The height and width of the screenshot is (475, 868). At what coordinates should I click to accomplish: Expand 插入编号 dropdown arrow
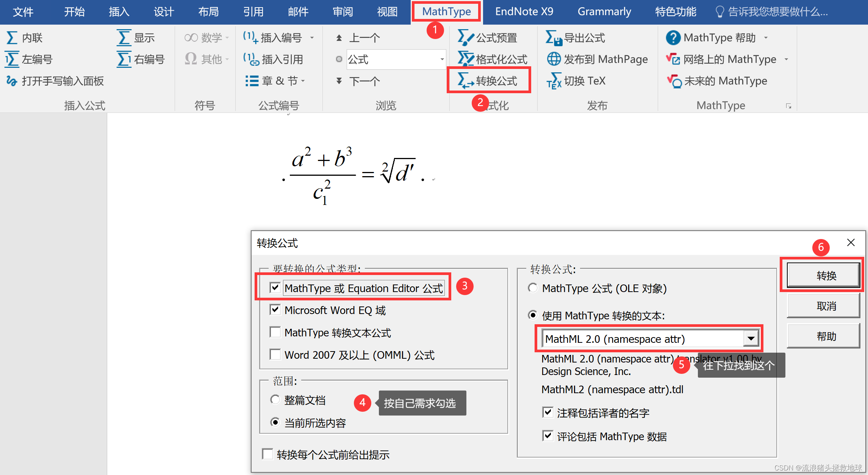coord(312,37)
